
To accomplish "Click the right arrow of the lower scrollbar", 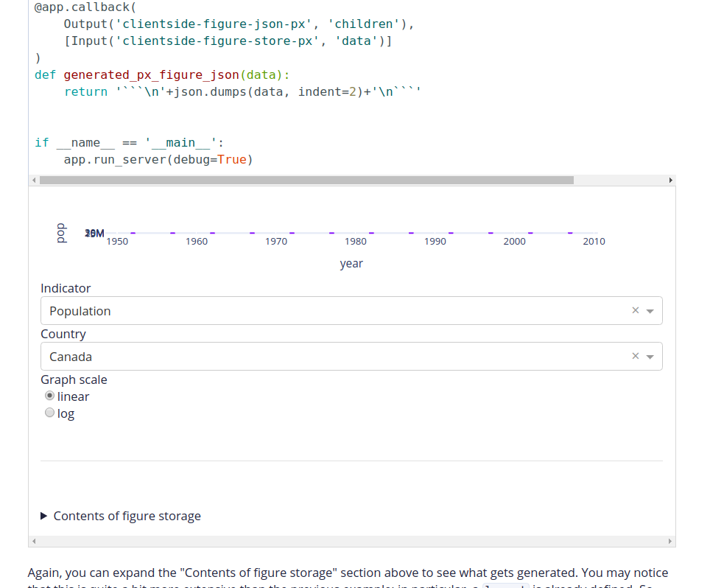I will 670,541.
